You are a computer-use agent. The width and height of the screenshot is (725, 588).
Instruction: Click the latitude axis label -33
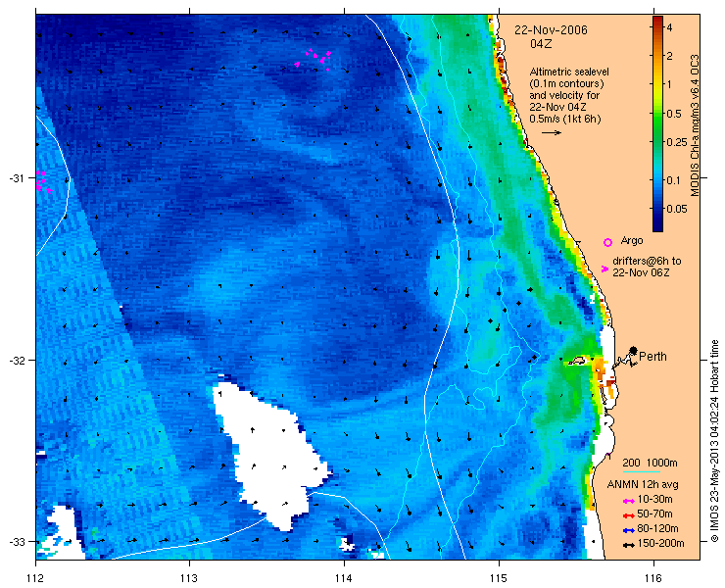pos(17,541)
